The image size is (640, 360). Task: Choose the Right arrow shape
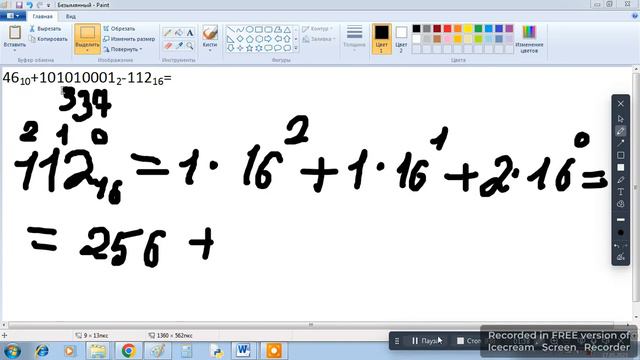pyautogui.click(x=268, y=39)
